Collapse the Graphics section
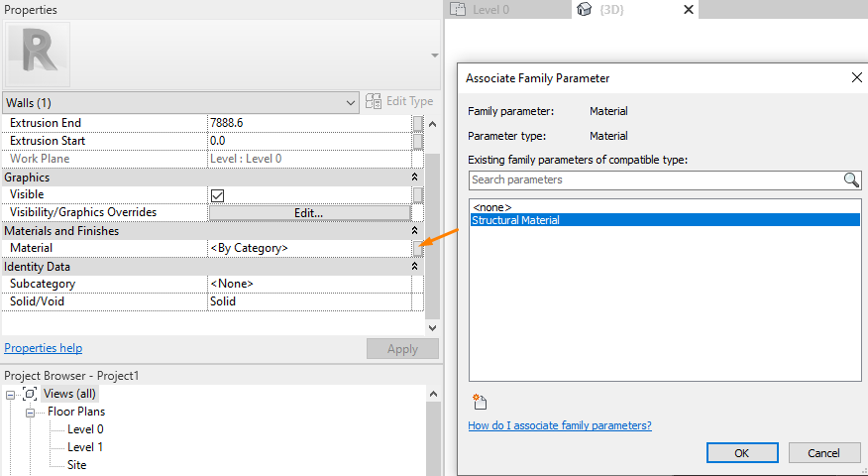 414,178
